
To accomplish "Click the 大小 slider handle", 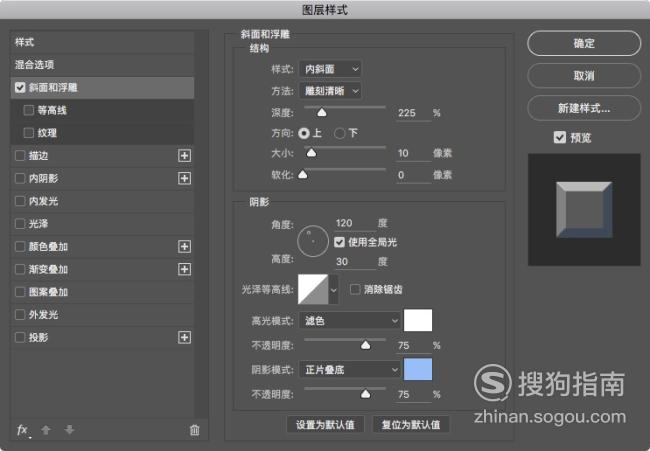I will click(311, 153).
